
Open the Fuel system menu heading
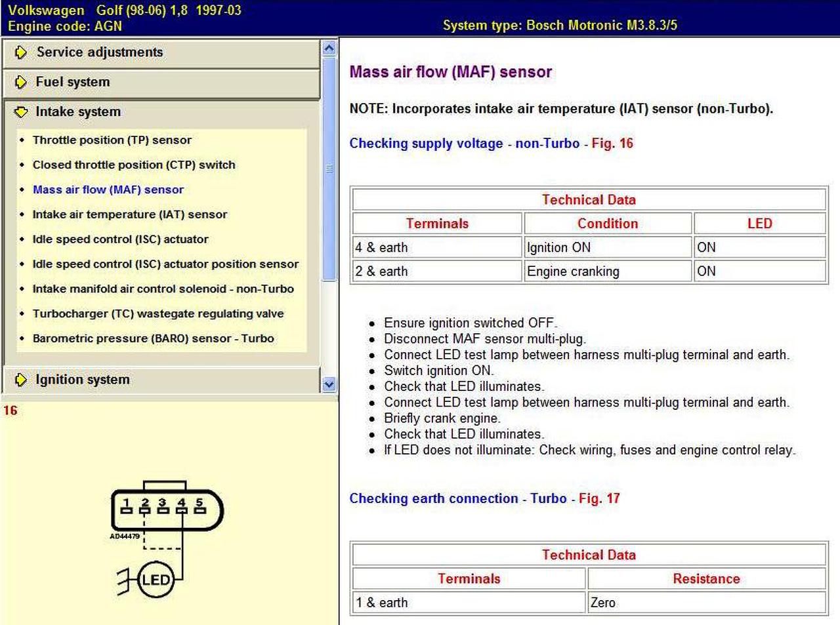pos(73,82)
